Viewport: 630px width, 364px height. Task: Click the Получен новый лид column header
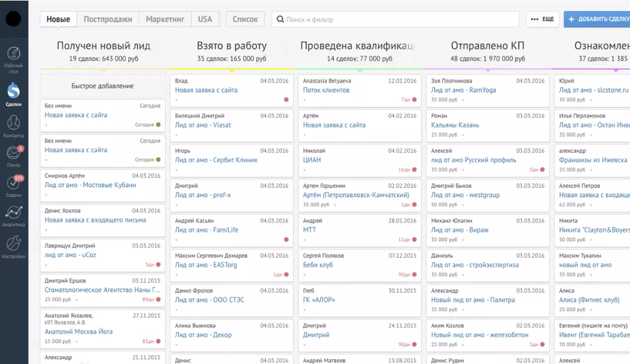tap(104, 46)
